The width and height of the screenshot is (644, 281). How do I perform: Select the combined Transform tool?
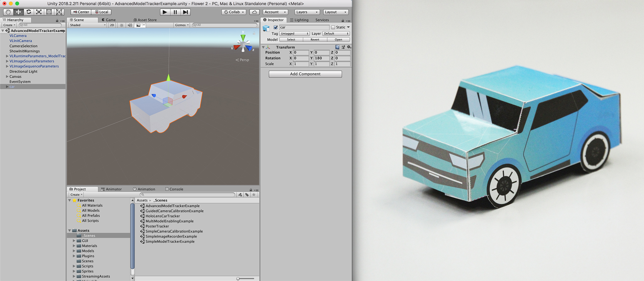tap(59, 12)
